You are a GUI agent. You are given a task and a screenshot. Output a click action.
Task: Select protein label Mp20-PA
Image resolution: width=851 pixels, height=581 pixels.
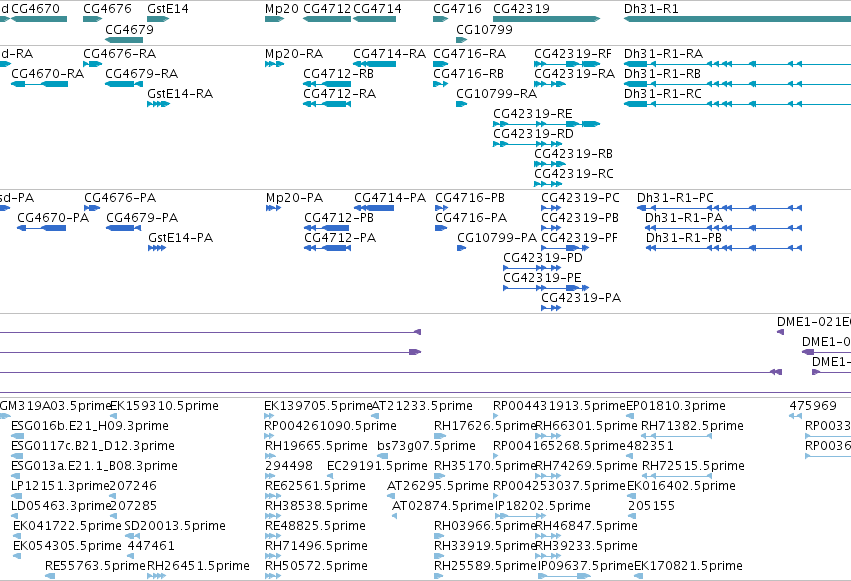tap(294, 197)
